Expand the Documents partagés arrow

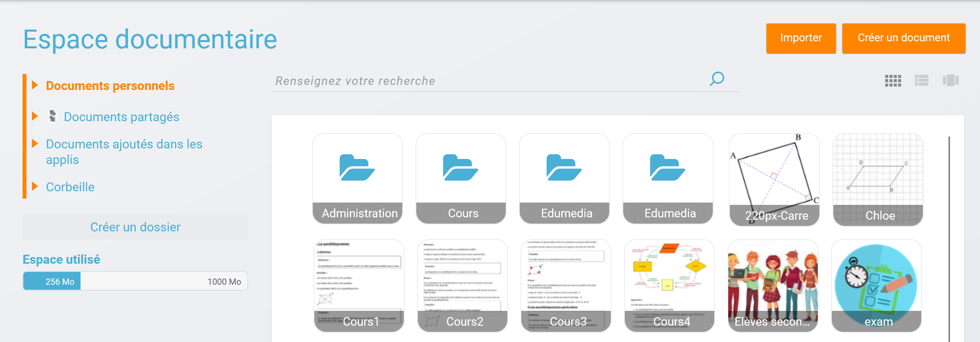click(x=35, y=116)
